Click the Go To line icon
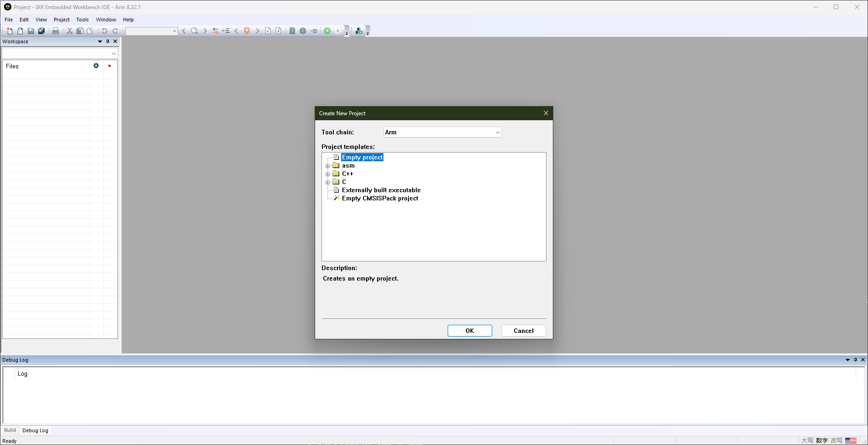This screenshot has height=445, width=868. pyautogui.click(x=226, y=31)
